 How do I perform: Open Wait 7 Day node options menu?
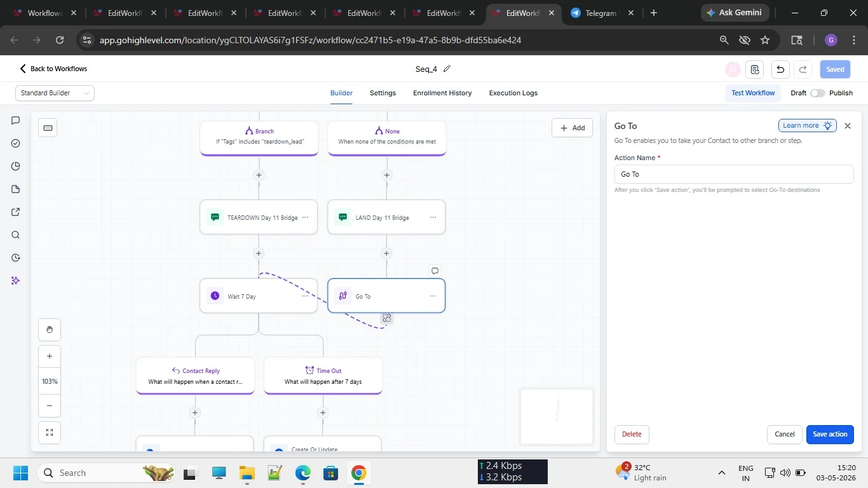305,296
